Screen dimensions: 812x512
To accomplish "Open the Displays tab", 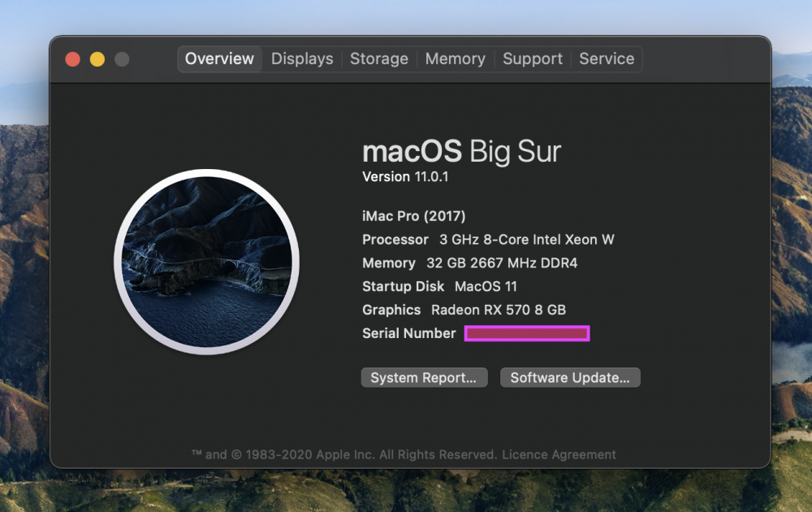I will 302,59.
